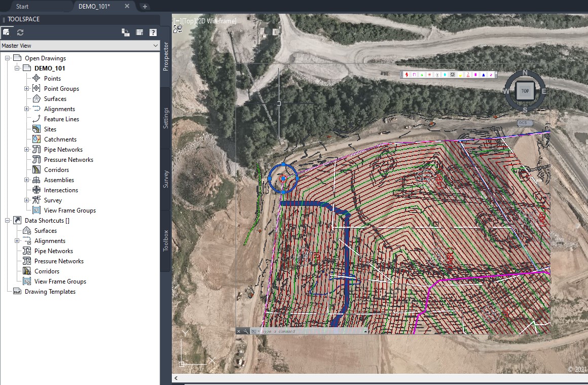Viewport: 588px width, 385px height.
Task: Click the Item View orientation icon in Toolspace
Action: pos(125,32)
